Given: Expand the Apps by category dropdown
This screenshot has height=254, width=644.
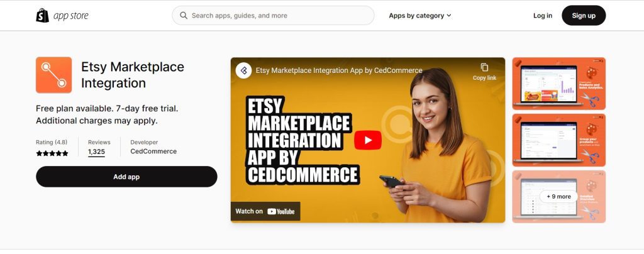Looking at the screenshot, I should [x=419, y=16].
